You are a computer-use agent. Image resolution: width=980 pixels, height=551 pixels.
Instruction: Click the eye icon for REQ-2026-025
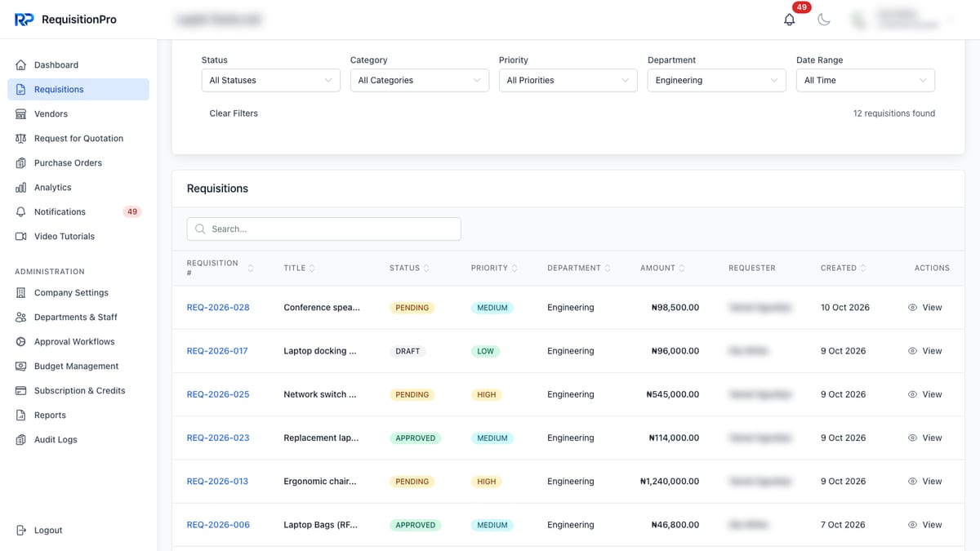[912, 394]
